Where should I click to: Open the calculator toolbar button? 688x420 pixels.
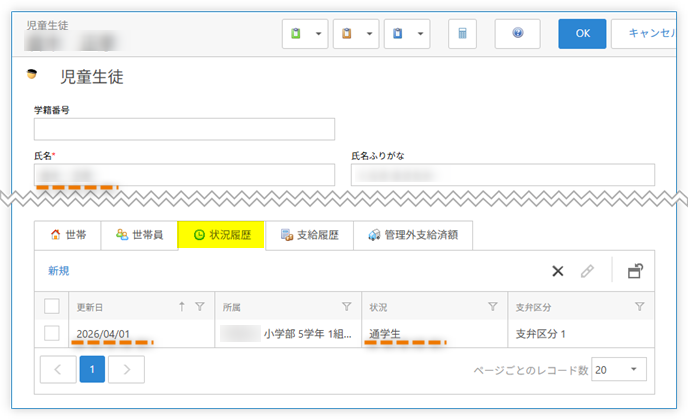pos(462,33)
